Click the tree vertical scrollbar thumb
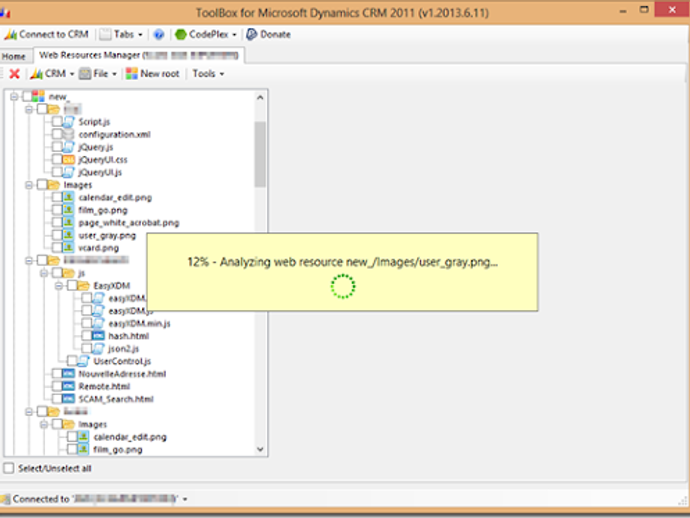 pyautogui.click(x=260, y=154)
